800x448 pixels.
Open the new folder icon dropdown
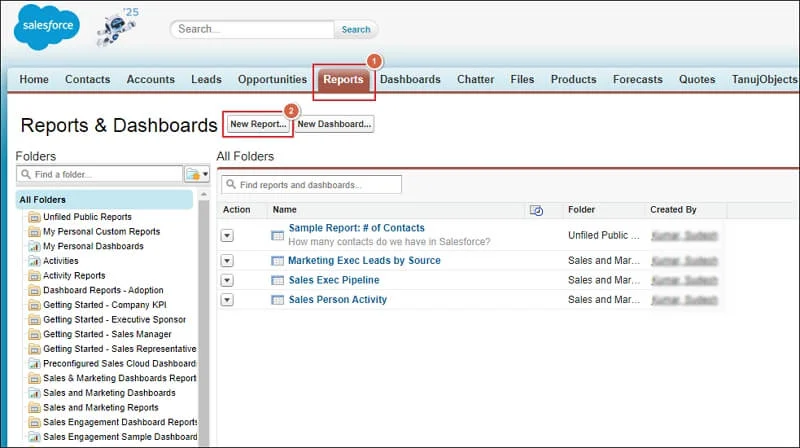point(196,175)
